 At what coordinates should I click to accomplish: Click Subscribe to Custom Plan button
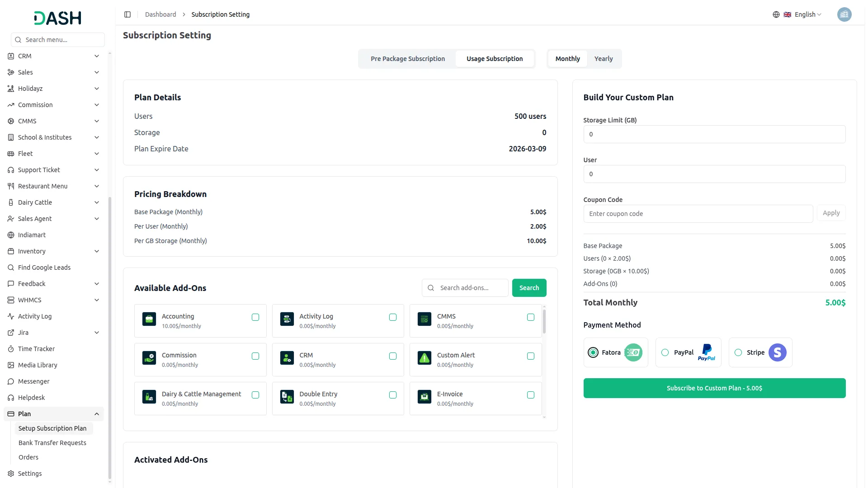pos(714,388)
